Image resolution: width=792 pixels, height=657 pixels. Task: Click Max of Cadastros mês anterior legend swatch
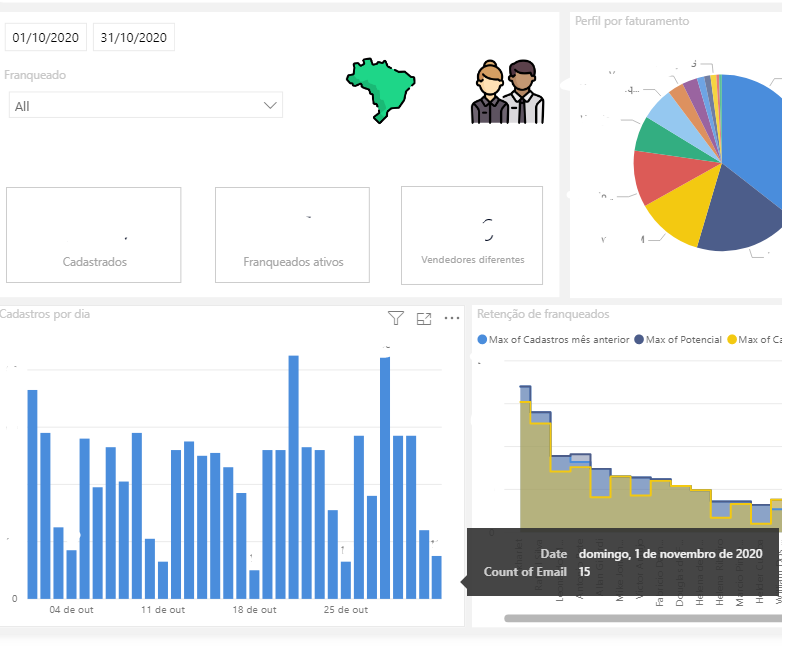[482, 340]
